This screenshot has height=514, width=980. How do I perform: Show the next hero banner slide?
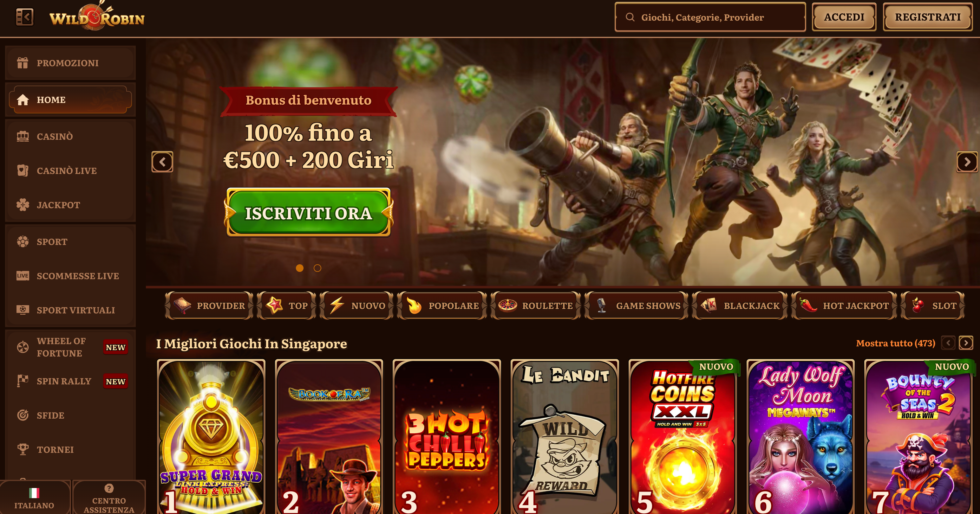coord(967,162)
